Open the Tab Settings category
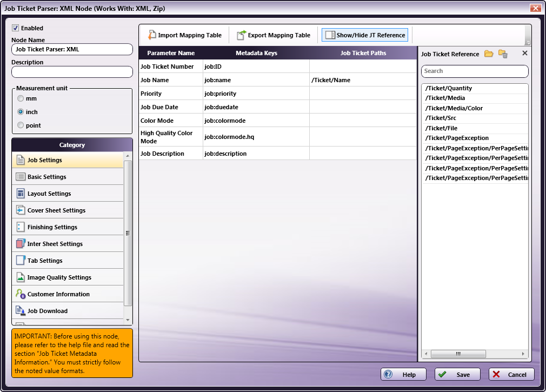 coord(68,260)
